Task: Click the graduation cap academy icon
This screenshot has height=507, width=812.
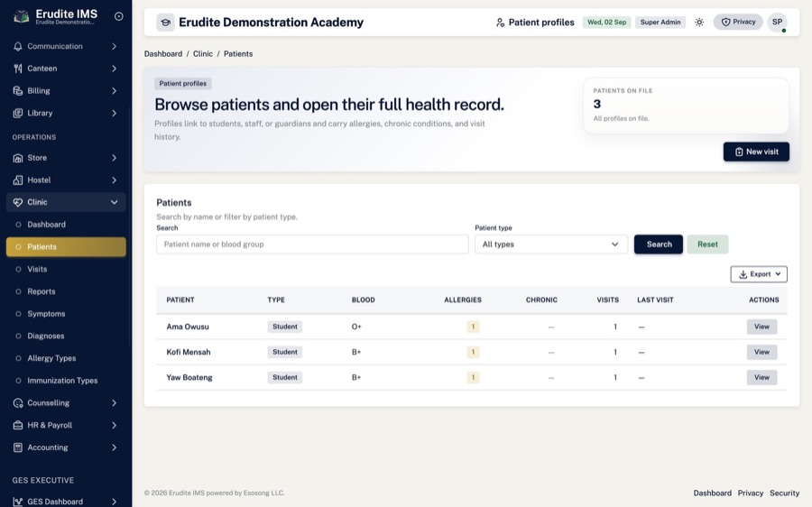Action: 166,23
